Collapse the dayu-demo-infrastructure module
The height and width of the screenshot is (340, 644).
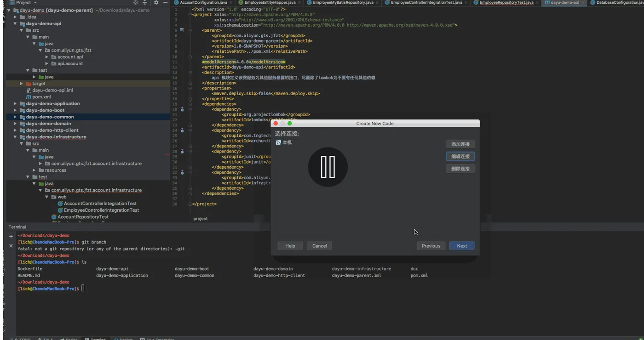click(15, 137)
